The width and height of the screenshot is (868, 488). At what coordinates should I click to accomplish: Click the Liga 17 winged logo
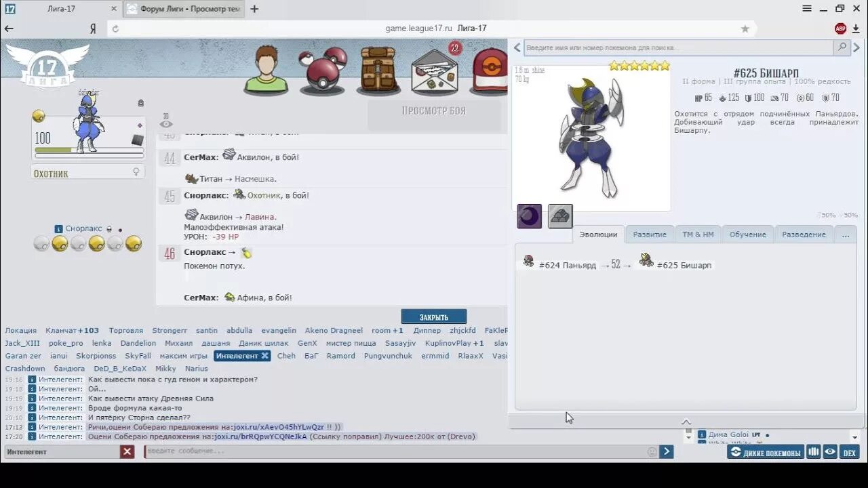[47, 66]
